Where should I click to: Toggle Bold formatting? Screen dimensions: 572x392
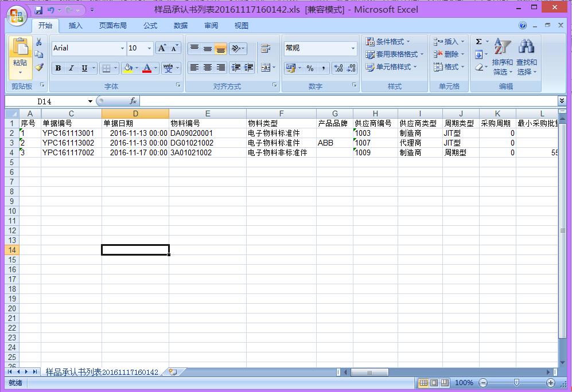(x=58, y=68)
